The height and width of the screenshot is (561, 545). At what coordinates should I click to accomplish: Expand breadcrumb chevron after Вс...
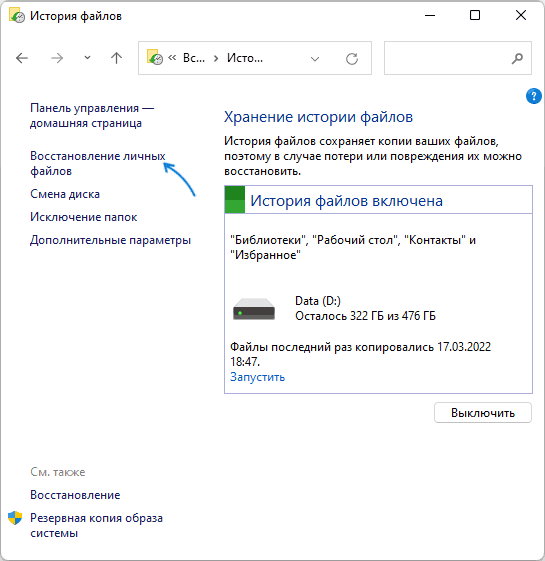point(216,58)
